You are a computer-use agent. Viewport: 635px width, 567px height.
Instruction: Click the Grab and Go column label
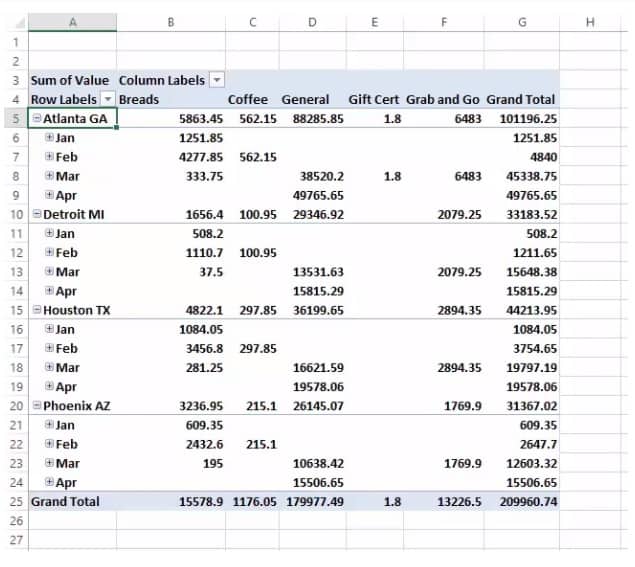coord(443,99)
